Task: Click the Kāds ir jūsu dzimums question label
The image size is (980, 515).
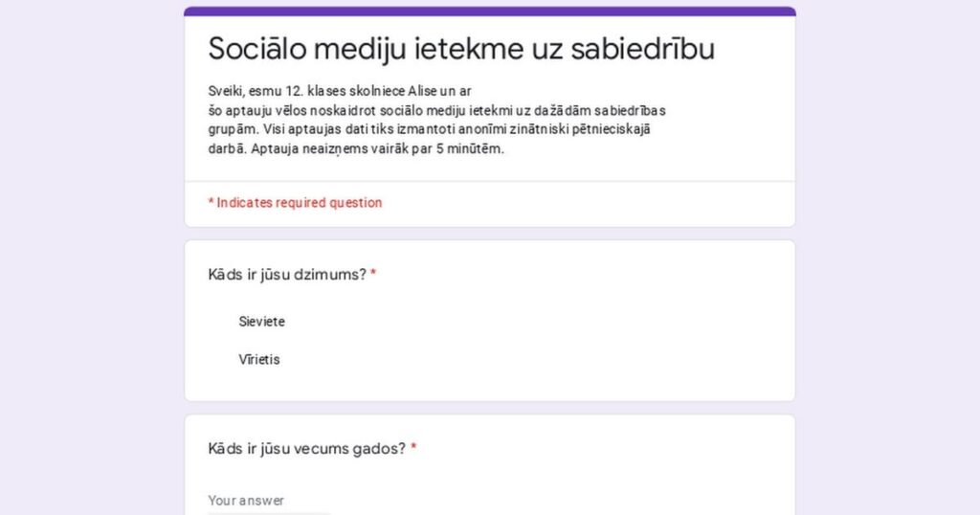Action: point(287,275)
